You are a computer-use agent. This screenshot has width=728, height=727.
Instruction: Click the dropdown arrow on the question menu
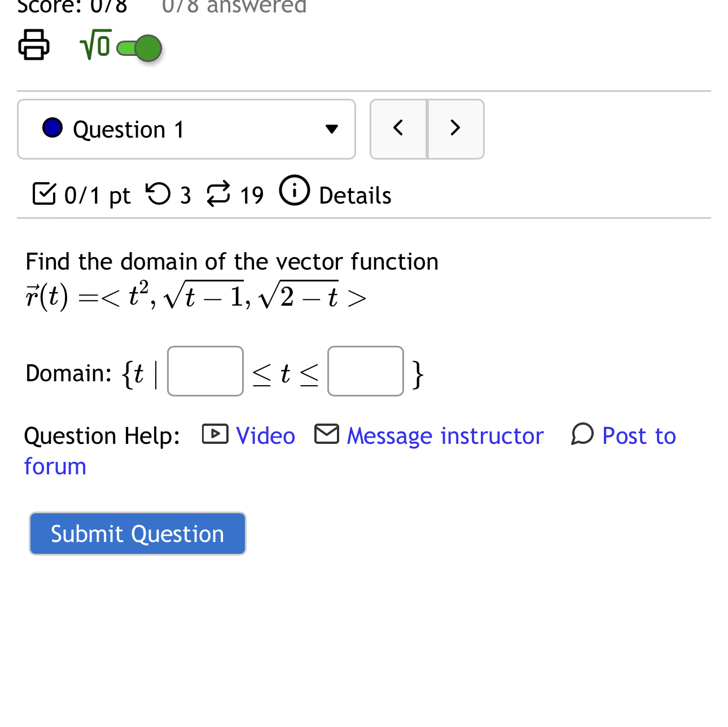point(332,129)
